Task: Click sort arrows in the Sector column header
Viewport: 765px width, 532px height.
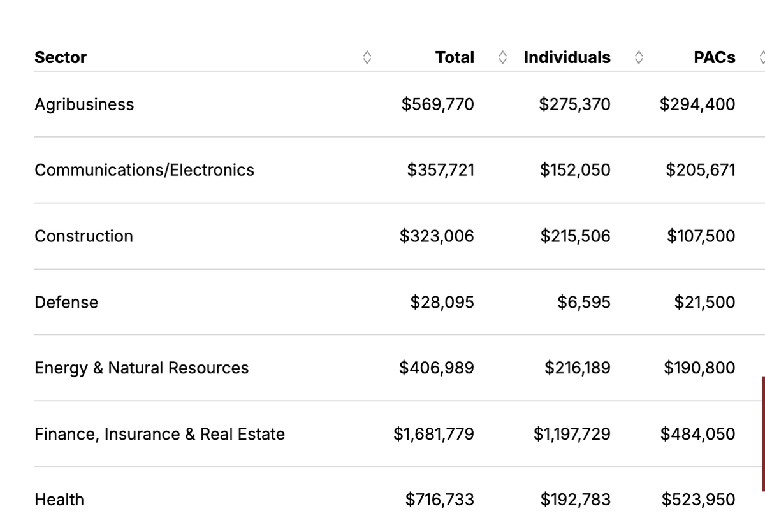Action: (x=367, y=58)
